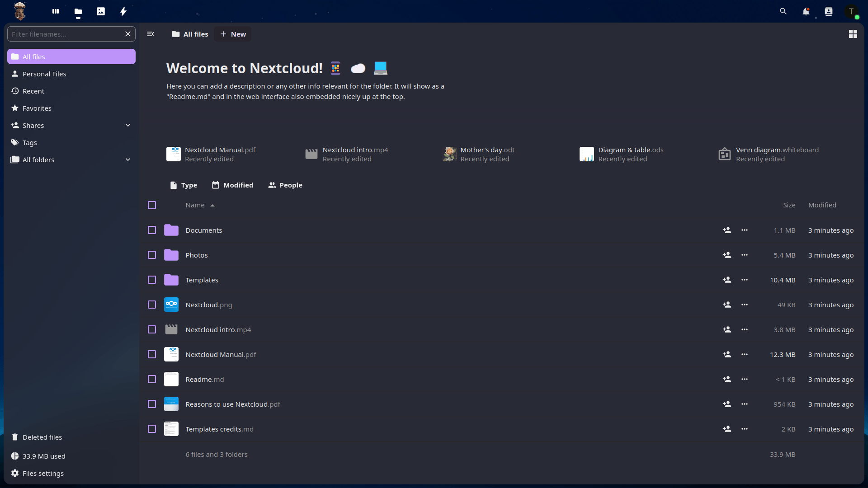Open the Activity app
The image size is (868, 488).
(123, 11)
